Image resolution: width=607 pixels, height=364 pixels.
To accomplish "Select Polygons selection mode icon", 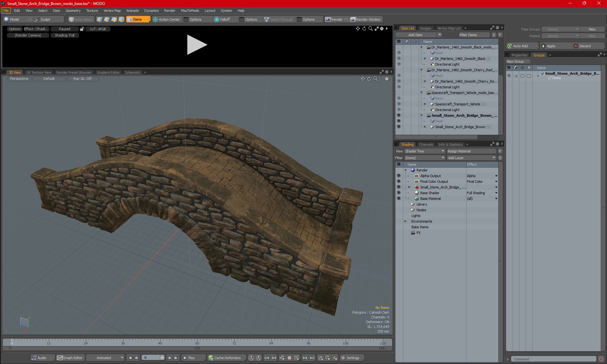I will coord(114,20).
